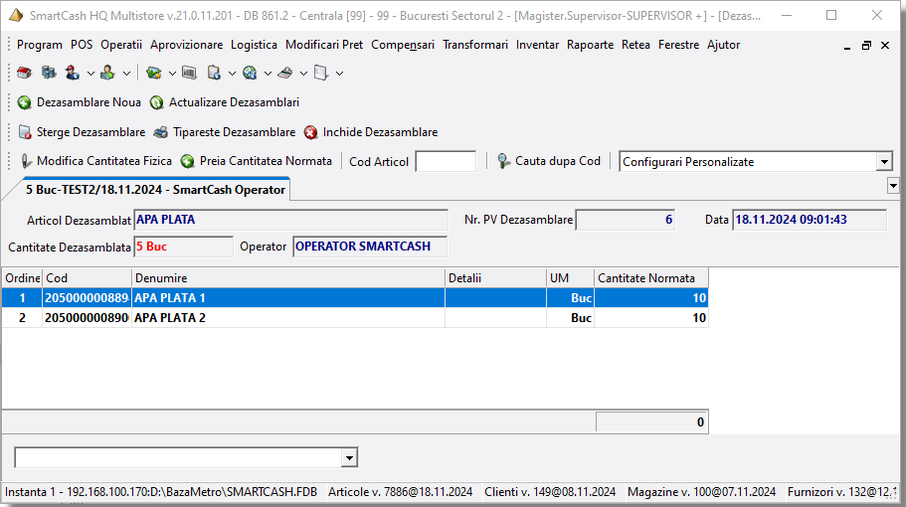The height and width of the screenshot is (507, 906).
Task: Click the Modifica Cantitatea Fizica button label
Action: click(104, 161)
